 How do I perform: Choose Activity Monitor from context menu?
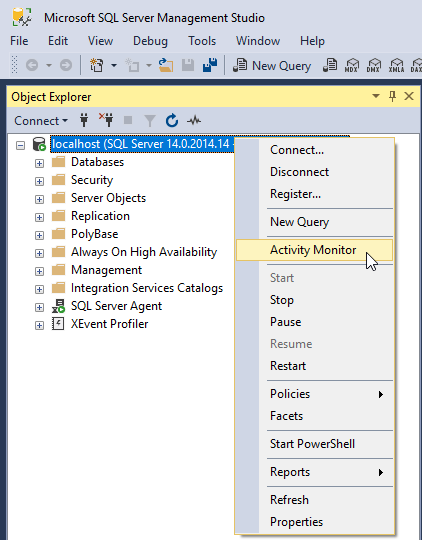(x=314, y=250)
